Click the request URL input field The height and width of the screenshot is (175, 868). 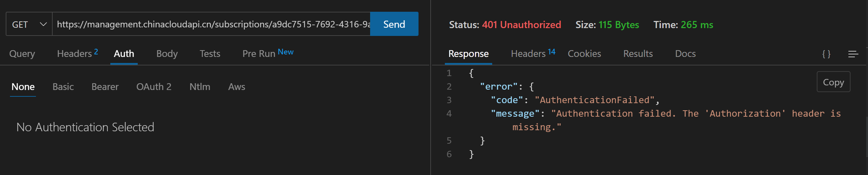[x=212, y=24]
